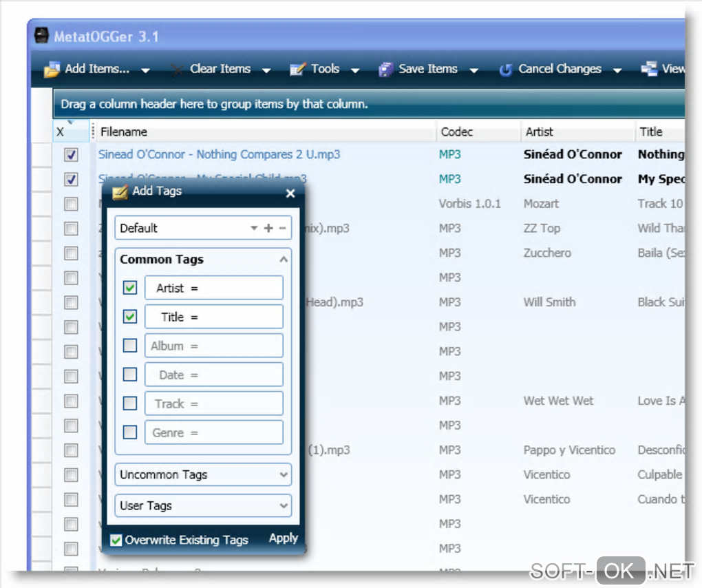The height and width of the screenshot is (588, 702).
Task: Click the Wet Wet Wet artist cell
Action: (x=558, y=401)
